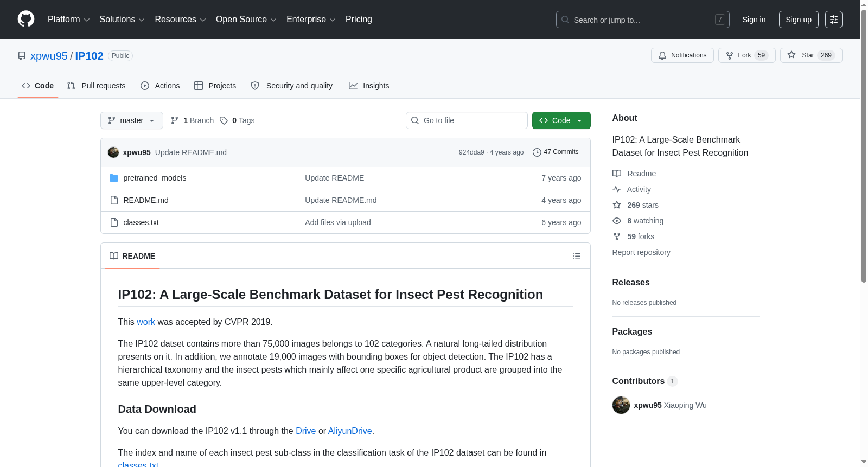Screen dimensions: 868x467
Task: Open the master branch selector dropdown
Action: pyautogui.click(x=132, y=120)
